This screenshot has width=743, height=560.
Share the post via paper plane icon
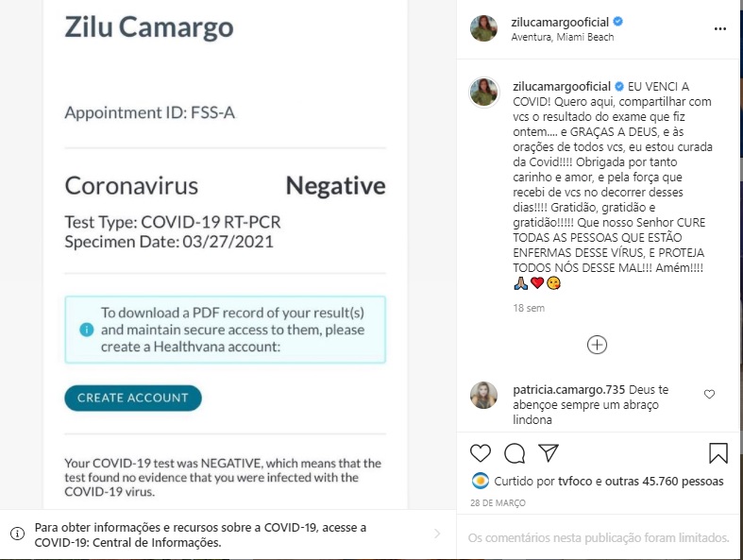click(x=549, y=453)
